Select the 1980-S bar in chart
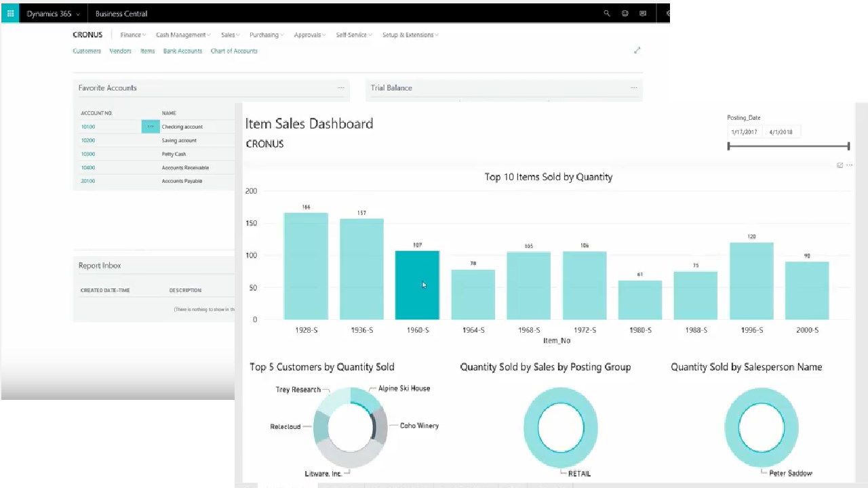This screenshot has width=868, height=488. [x=640, y=300]
